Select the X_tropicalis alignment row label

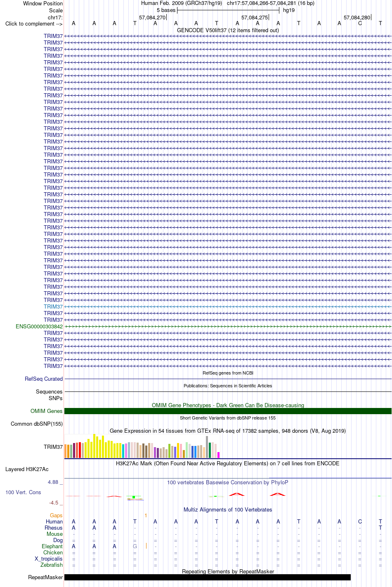[x=49, y=559]
